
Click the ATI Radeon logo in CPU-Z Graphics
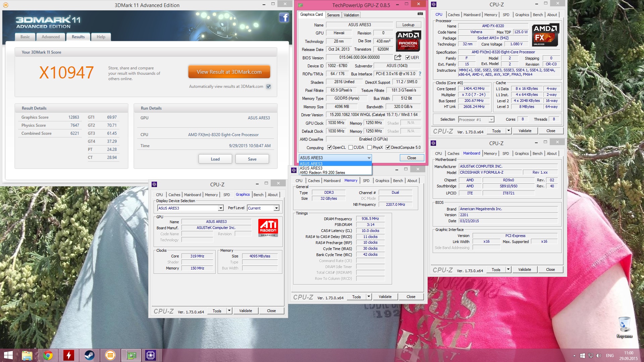click(x=268, y=228)
